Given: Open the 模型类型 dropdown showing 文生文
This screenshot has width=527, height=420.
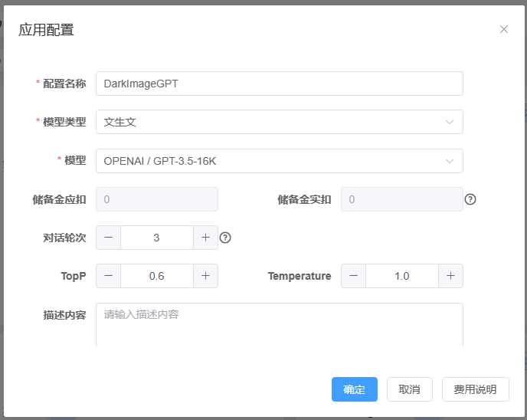Looking at the screenshot, I should (x=279, y=122).
